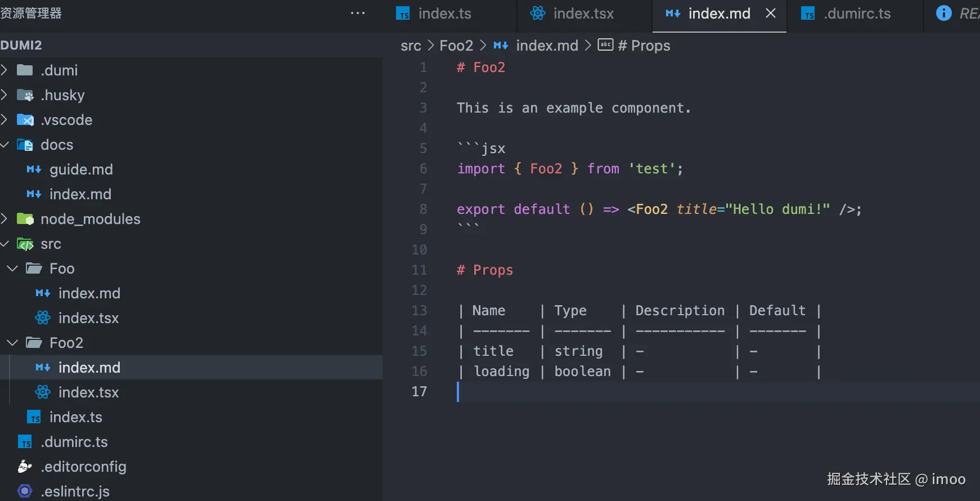
Task: Switch to the index.ts editor tab
Action: point(449,16)
